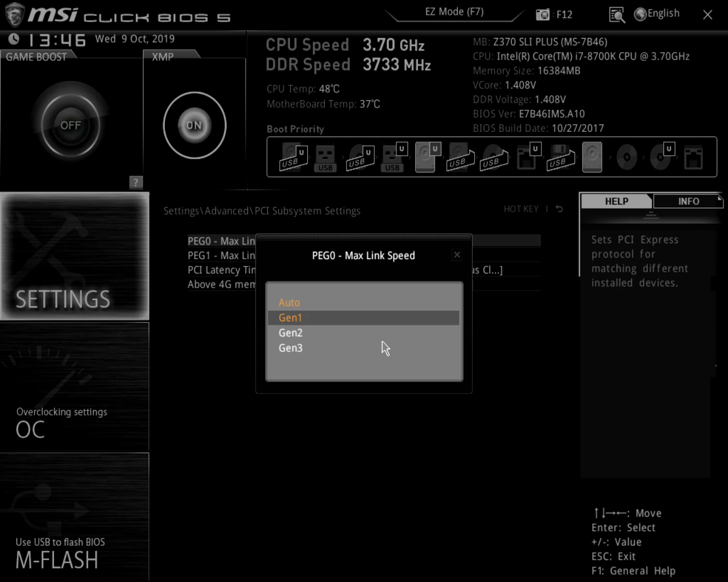This screenshot has height=582, width=728.
Task: Click the highlighted UEFI hard drive boot icon
Action: pyautogui.click(x=425, y=157)
